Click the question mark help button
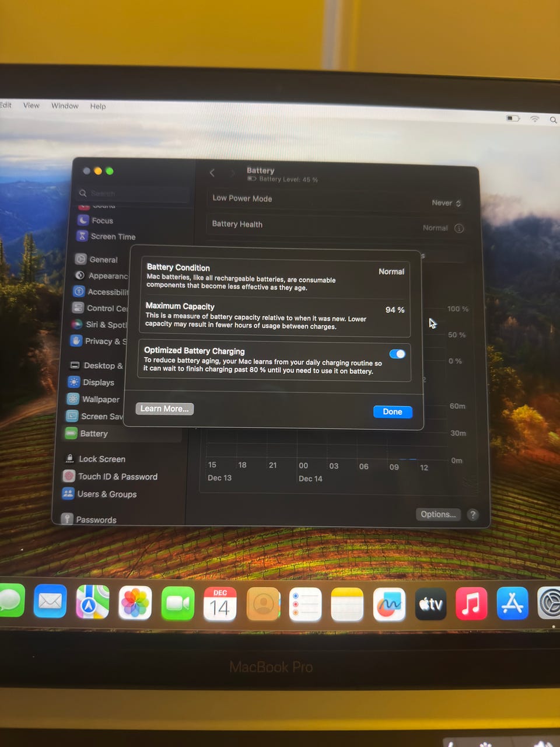This screenshot has width=560, height=747. (473, 515)
